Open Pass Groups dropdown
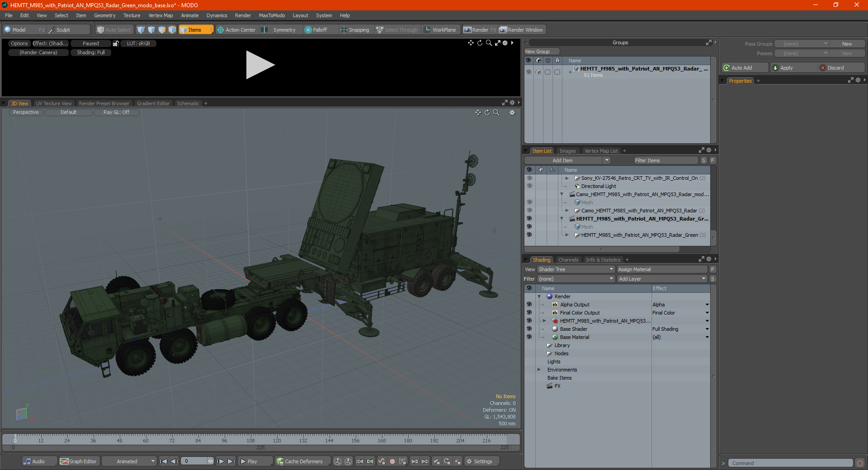Screen dimensions: 868x470 click(802, 44)
